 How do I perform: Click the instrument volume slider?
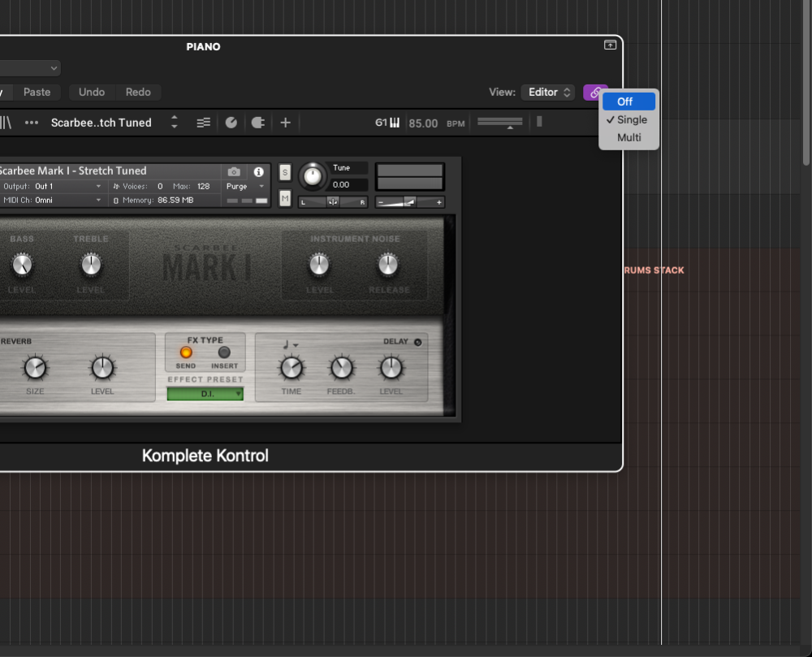point(409,202)
